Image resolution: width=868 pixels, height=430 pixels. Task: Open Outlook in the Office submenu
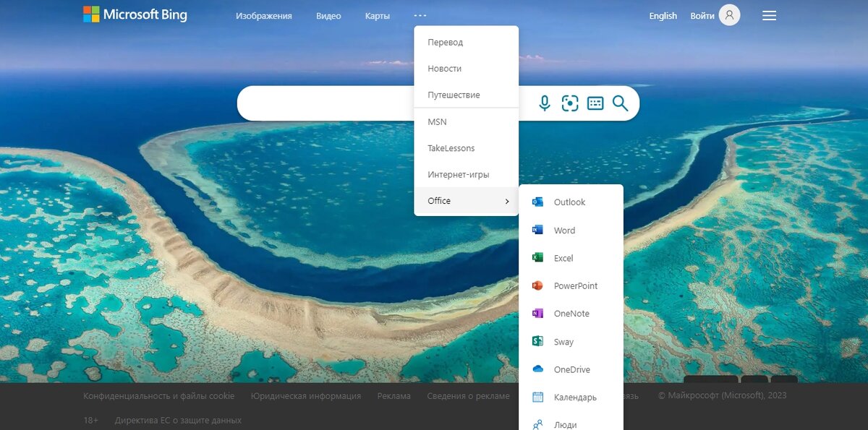571,202
